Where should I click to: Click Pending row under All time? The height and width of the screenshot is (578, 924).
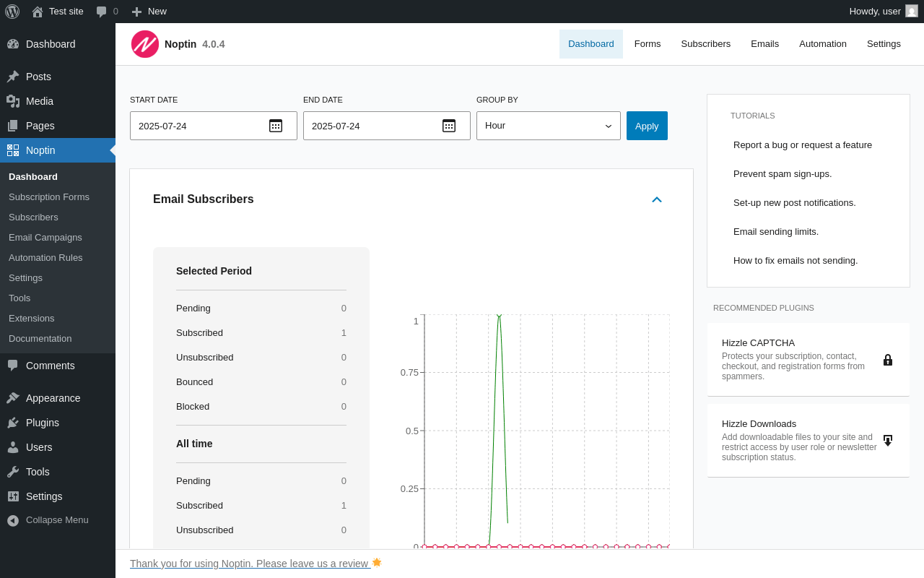[x=261, y=481]
